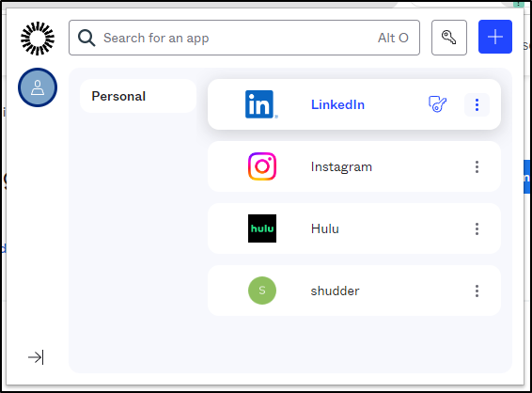Collapse sidebar using arrow-to-bar icon
The width and height of the screenshot is (532, 393).
pos(36,357)
